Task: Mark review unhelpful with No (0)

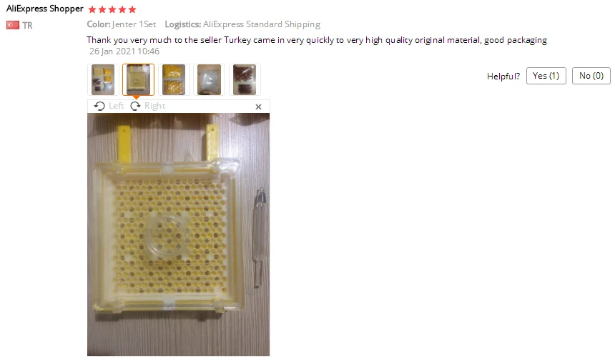Action: [591, 76]
